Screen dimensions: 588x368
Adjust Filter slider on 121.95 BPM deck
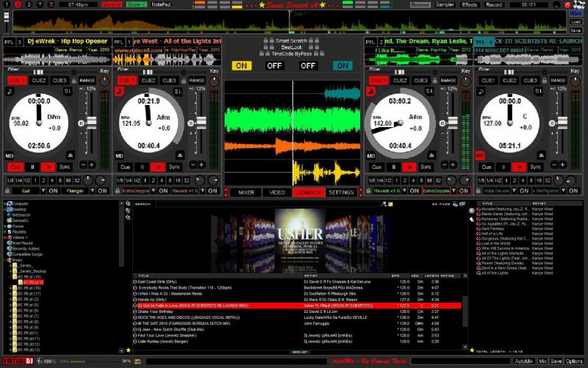[148, 72]
